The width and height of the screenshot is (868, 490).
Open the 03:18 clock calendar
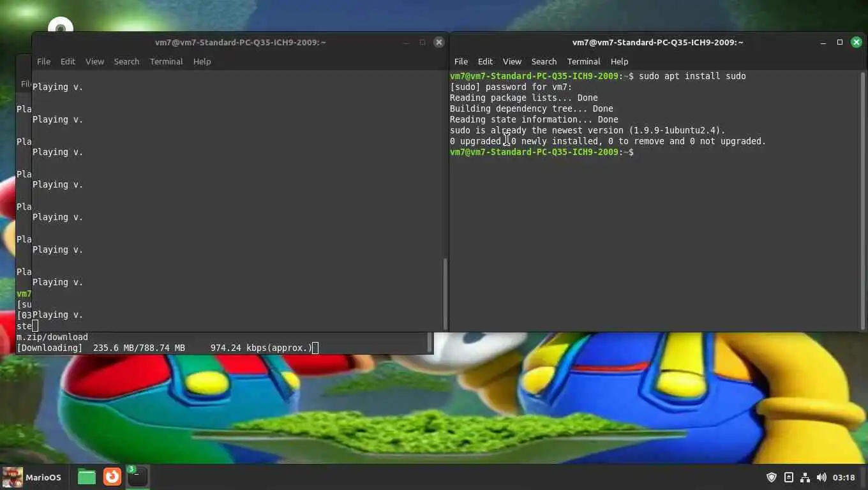pyautogui.click(x=844, y=477)
